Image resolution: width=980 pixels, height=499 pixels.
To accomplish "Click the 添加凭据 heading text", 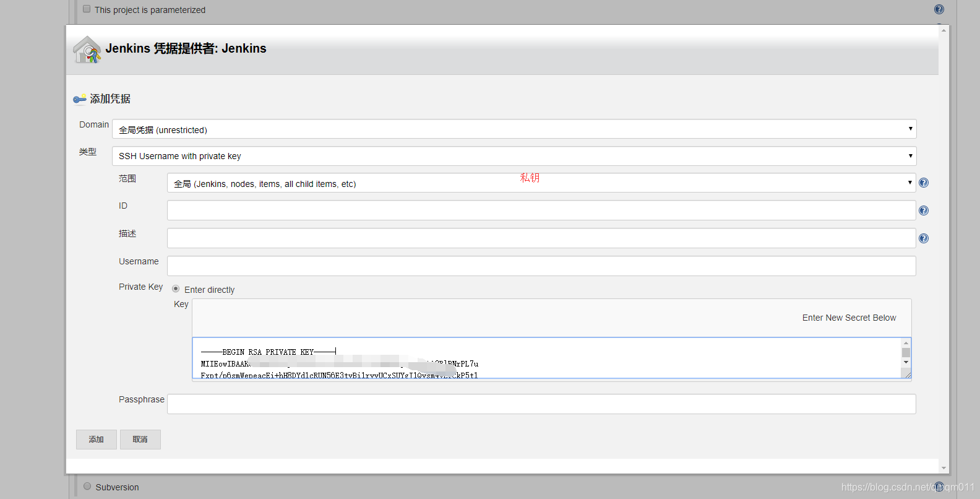I will [110, 99].
